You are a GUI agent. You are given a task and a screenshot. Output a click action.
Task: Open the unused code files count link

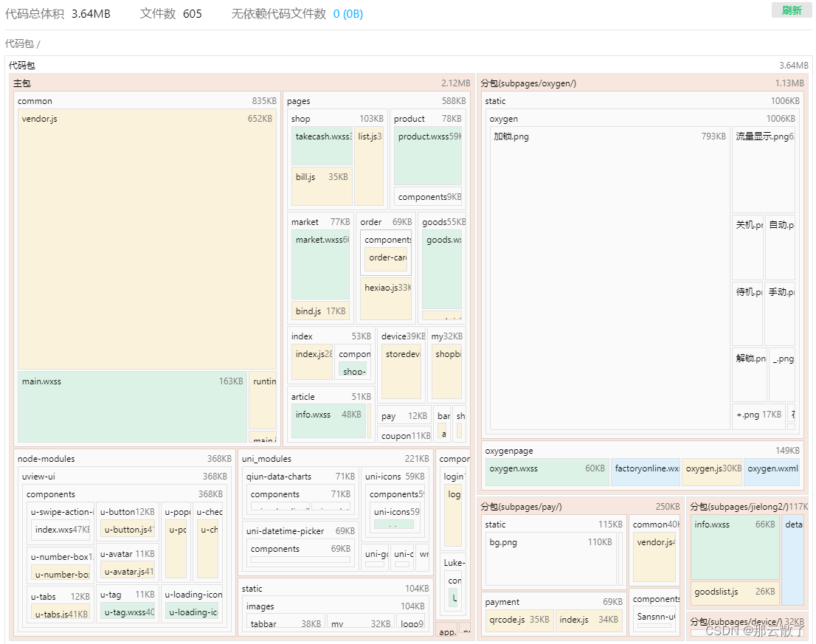[348, 13]
